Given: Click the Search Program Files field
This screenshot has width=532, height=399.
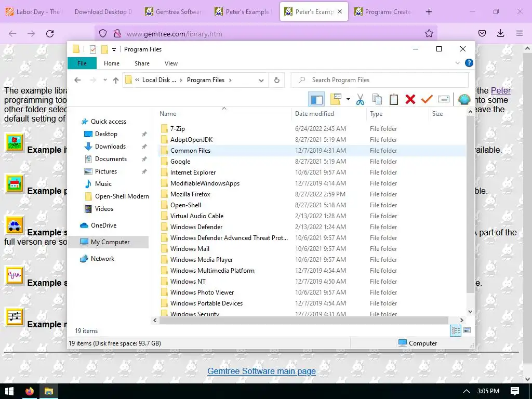Looking at the screenshot, I should pos(380,80).
